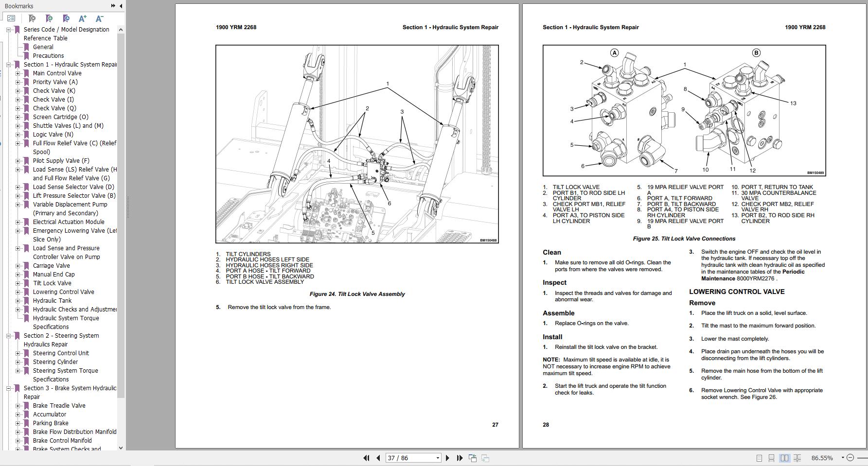Open Electrical Actuation Module bookmark

click(69, 222)
